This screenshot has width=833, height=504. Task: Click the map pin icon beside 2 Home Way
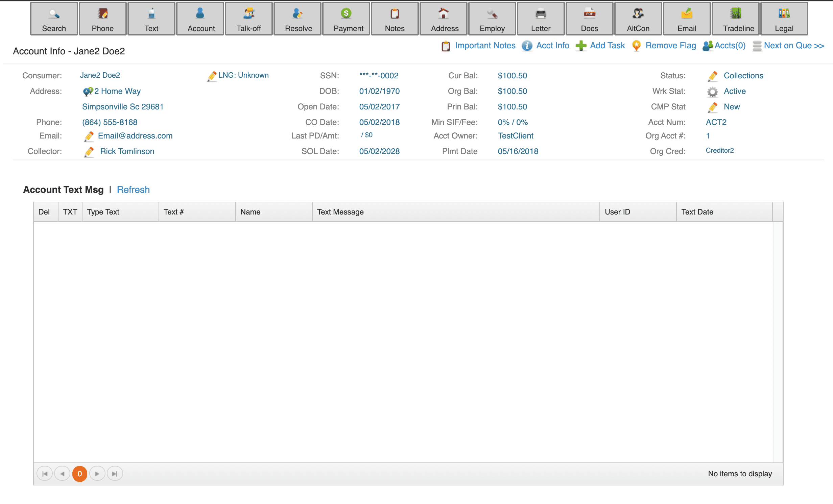click(x=88, y=92)
